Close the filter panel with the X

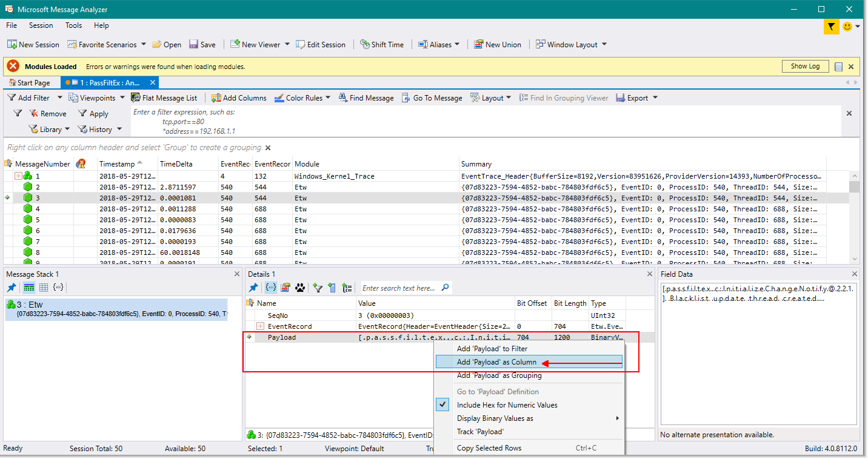click(x=849, y=113)
